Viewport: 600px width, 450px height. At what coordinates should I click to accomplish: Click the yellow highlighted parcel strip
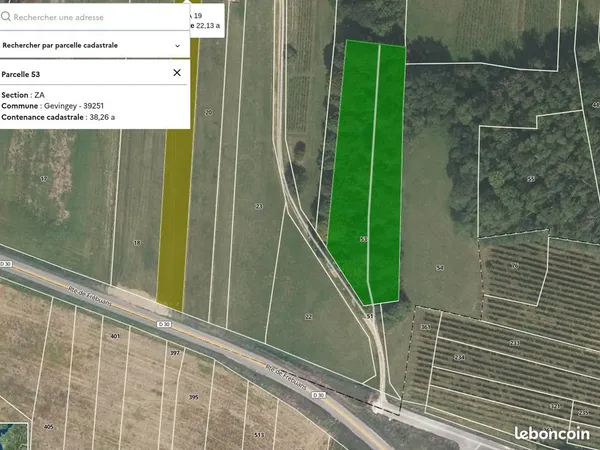pos(176,218)
